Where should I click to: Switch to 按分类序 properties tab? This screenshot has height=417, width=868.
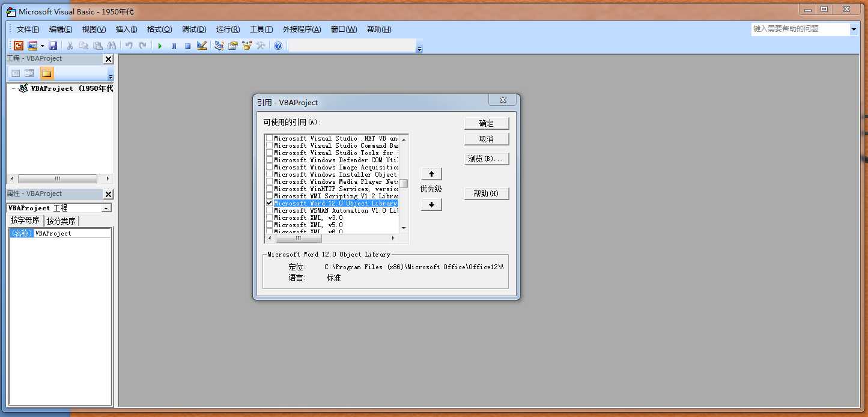click(x=61, y=221)
